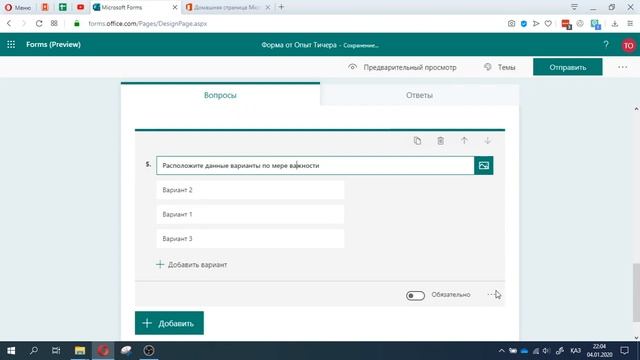Click the Добавить button
This screenshot has height=360, width=640.
point(169,323)
